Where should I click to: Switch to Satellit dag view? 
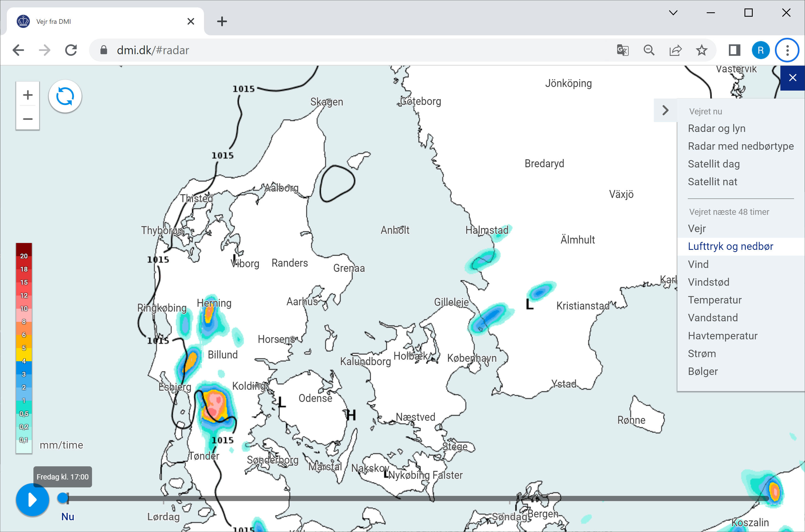[714, 164]
